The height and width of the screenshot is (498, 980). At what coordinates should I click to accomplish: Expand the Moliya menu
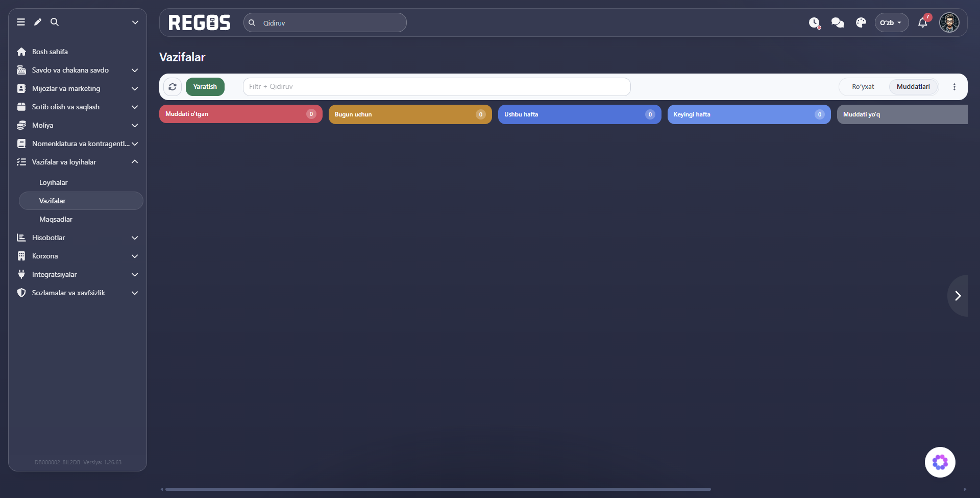click(78, 125)
